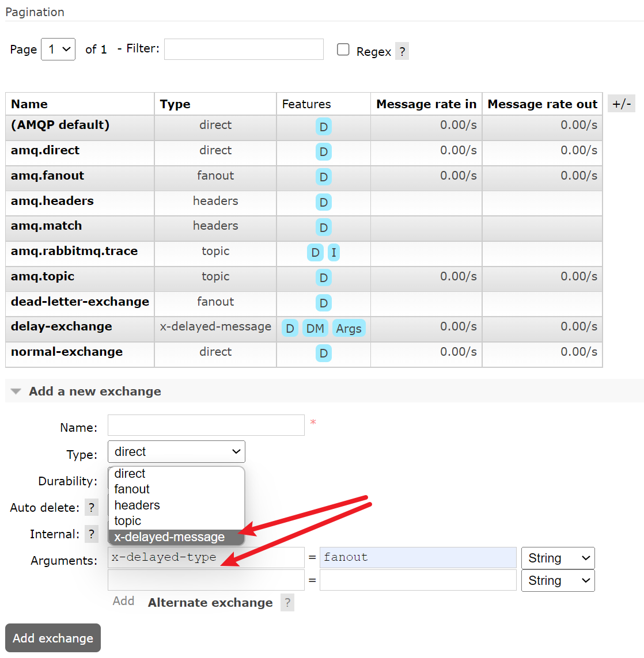Open the normal-exchange exchange
The image size is (644, 658).
coord(67,352)
